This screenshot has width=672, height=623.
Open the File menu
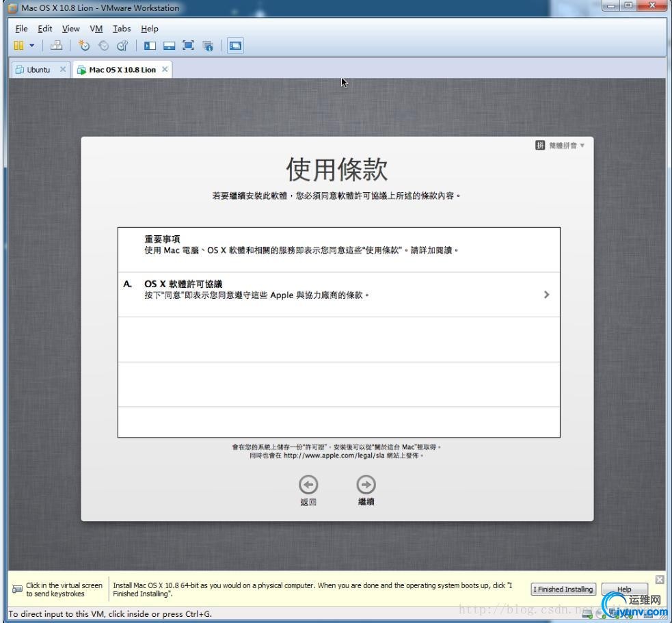pos(21,29)
